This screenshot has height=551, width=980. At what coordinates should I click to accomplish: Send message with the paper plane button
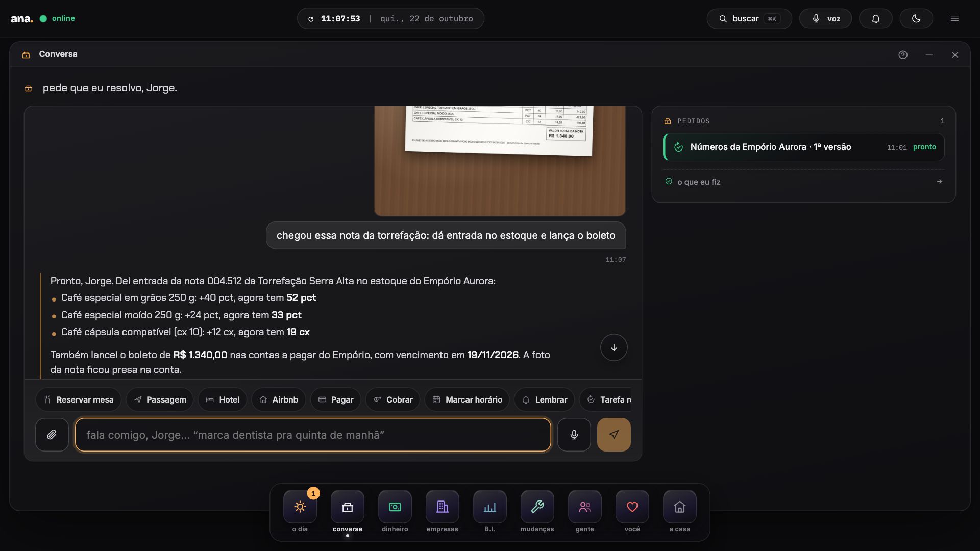614,435
